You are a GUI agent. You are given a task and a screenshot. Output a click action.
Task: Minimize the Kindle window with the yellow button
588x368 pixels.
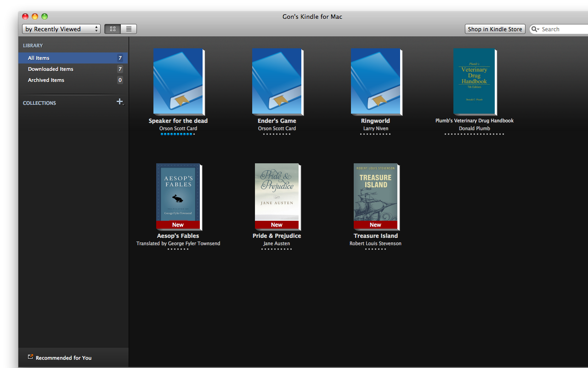[35, 17]
